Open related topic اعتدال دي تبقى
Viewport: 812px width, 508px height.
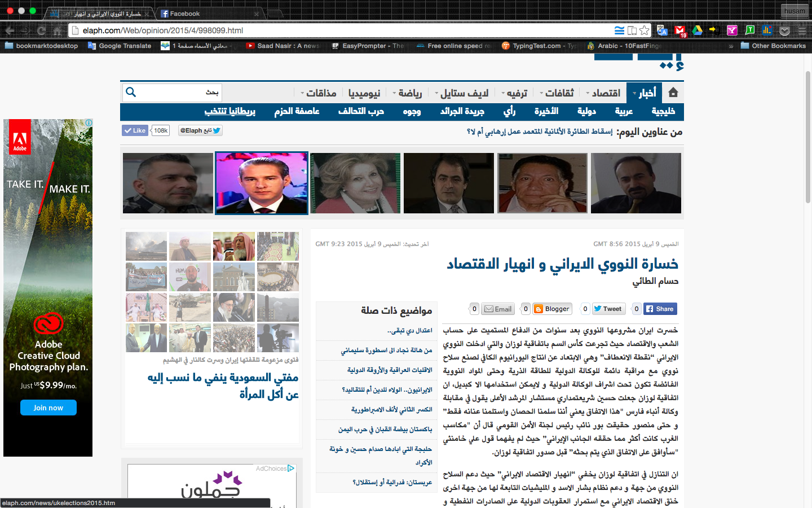click(410, 331)
